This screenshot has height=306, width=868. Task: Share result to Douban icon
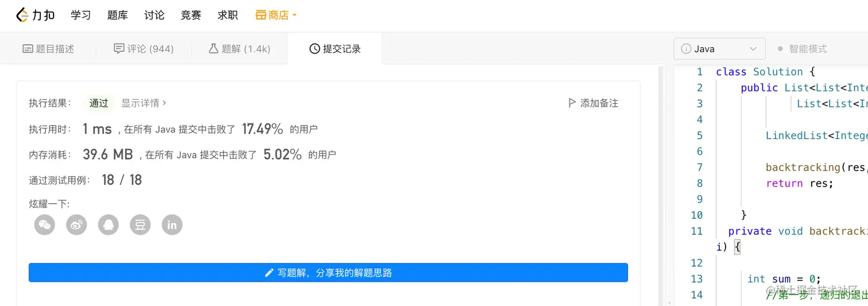pyautogui.click(x=140, y=224)
